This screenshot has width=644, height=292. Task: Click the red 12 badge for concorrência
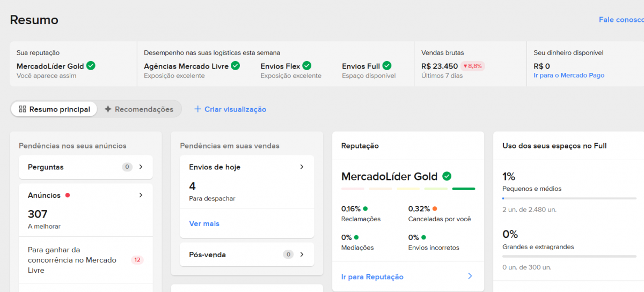pyautogui.click(x=137, y=260)
